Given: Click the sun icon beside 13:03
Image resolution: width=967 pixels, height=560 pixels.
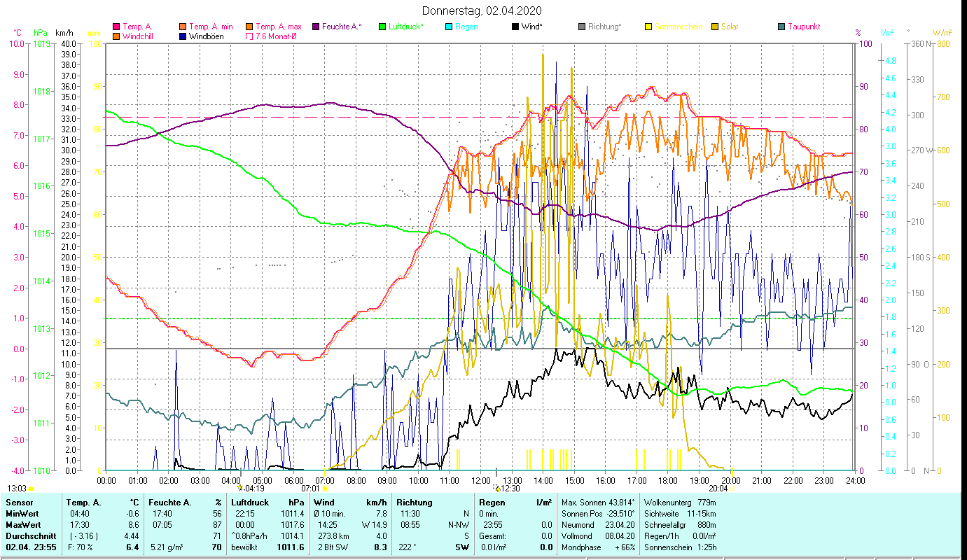Looking at the screenshot, I should pos(31,489).
